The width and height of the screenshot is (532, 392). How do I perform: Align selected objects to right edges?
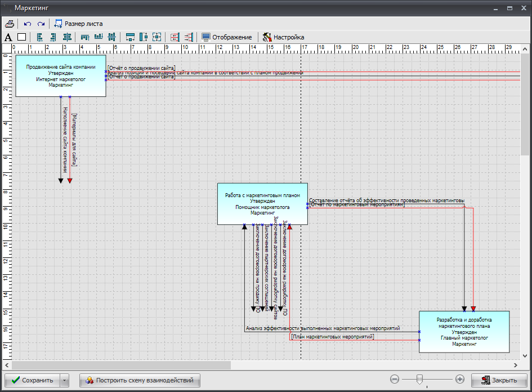[x=53, y=37]
